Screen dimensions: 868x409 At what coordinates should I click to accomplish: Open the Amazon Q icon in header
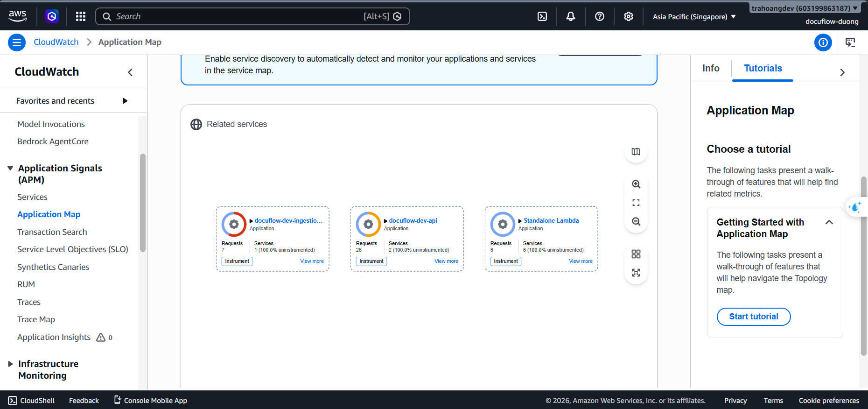tap(52, 16)
